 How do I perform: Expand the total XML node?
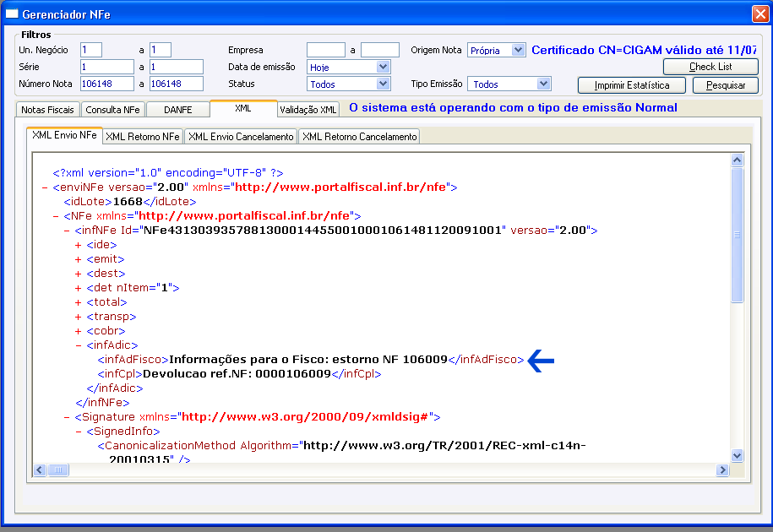[x=78, y=302]
